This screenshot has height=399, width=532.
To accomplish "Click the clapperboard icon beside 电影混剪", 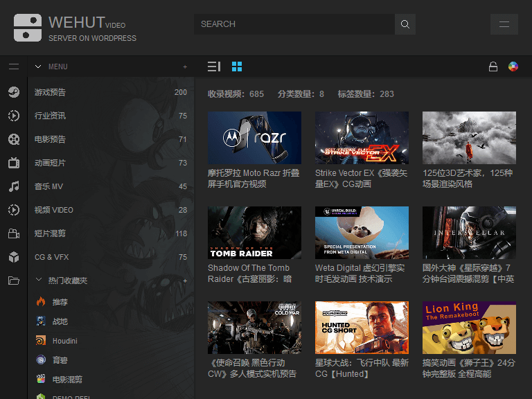I will pyautogui.click(x=41, y=379).
